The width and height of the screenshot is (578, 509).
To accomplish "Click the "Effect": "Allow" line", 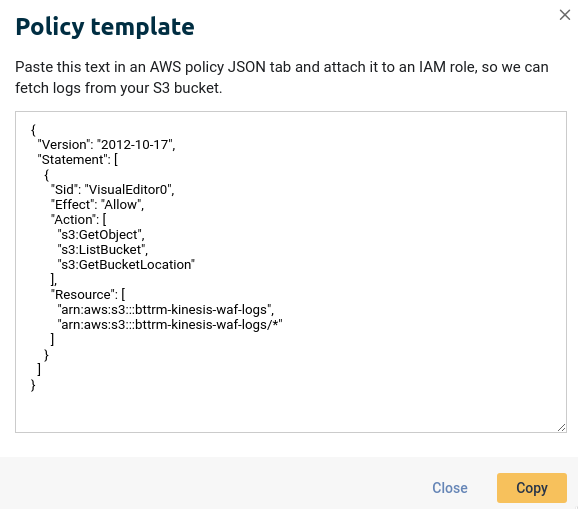I will pyautogui.click(x=97, y=205).
